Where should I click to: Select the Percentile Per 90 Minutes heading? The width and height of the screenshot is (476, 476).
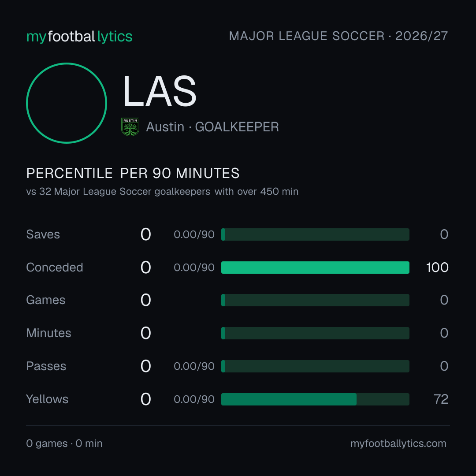pyautogui.click(x=133, y=173)
